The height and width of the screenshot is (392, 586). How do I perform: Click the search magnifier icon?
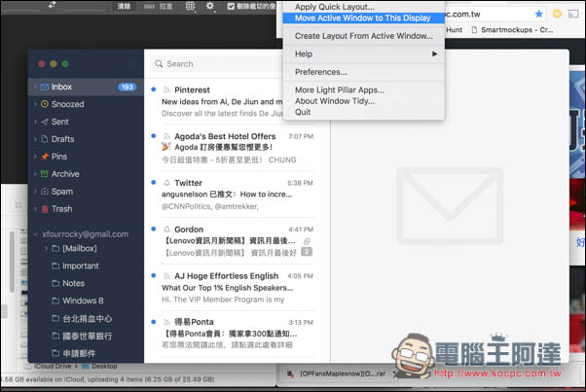pyautogui.click(x=159, y=64)
